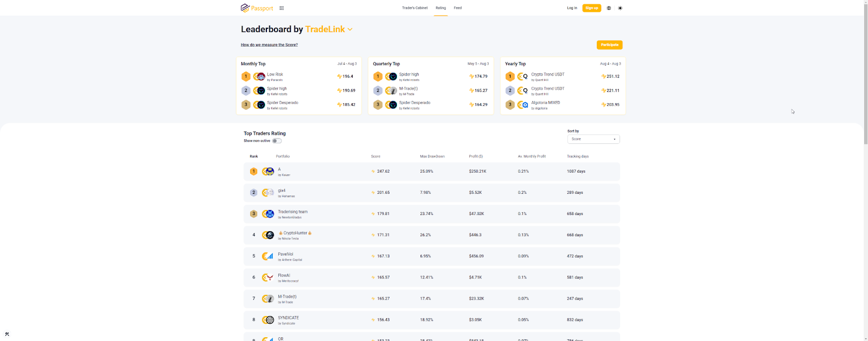Open the gix4 portfolio name
Image resolution: width=868 pixels, height=341 pixels.
pyautogui.click(x=282, y=191)
